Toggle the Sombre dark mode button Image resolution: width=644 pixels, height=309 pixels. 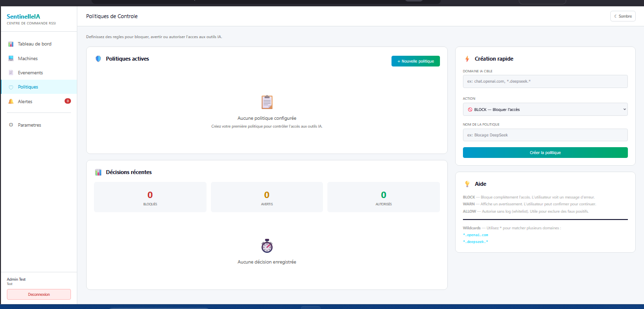[x=622, y=16]
